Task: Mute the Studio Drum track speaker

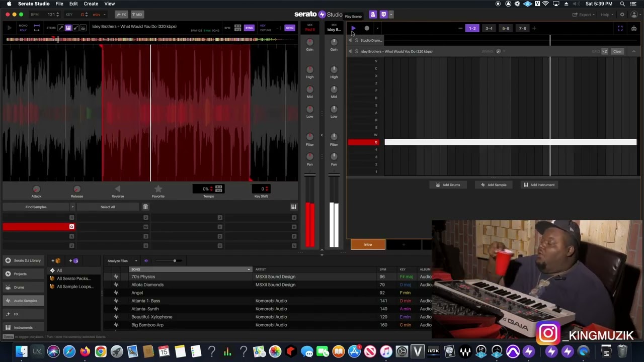Action: coord(351,40)
